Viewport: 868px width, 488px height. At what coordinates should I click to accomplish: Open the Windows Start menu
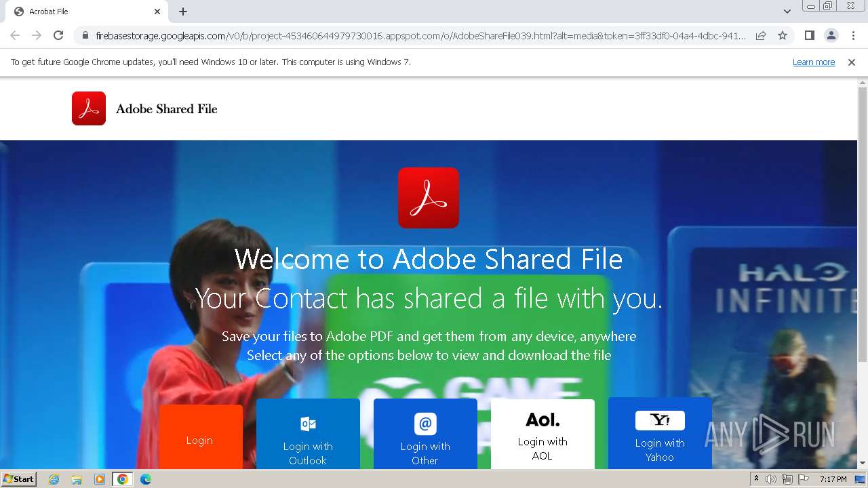[19, 479]
